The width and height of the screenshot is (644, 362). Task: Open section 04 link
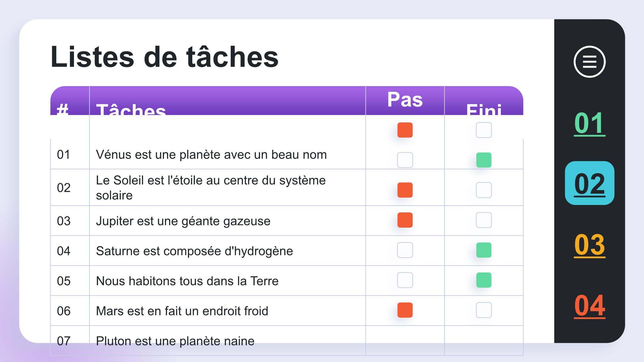tap(589, 306)
